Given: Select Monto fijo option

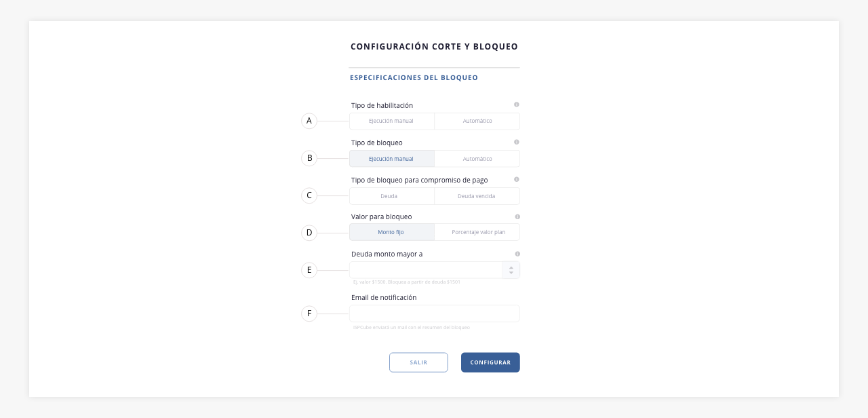Looking at the screenshot, I should 392,232.
